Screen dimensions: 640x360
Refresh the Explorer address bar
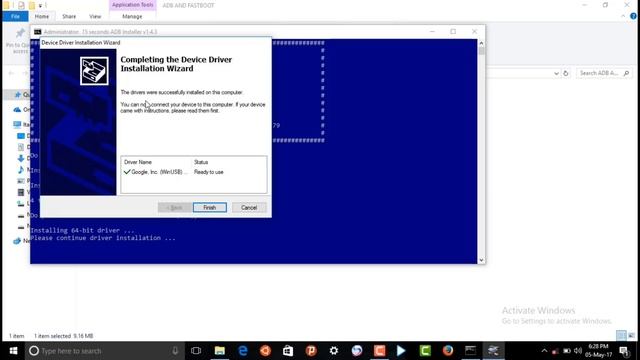(x=566, y=73)
